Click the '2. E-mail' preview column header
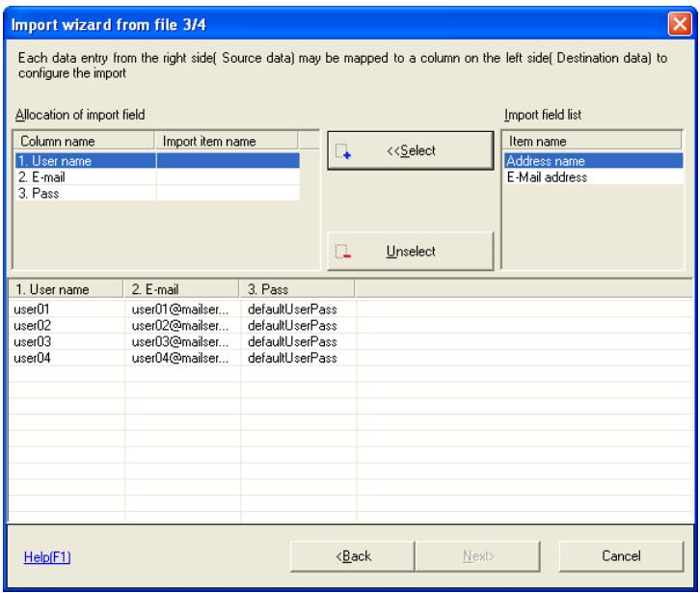Image resolution: width=700 pixels, height=593 pixels. pos(181,289)
